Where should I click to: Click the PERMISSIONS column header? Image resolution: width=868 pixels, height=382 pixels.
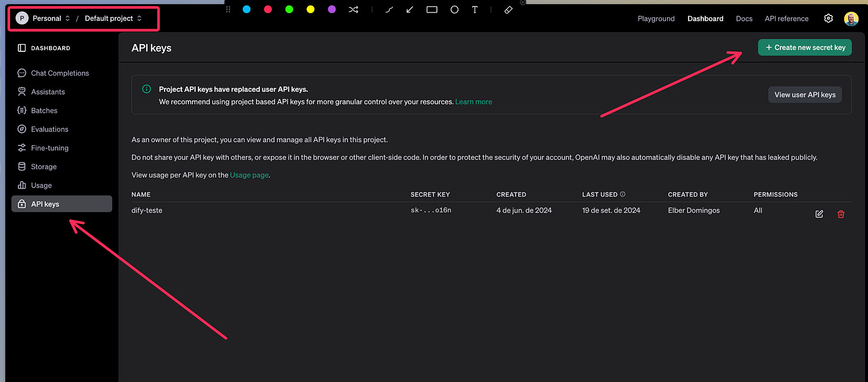click(x=776, y=194)
